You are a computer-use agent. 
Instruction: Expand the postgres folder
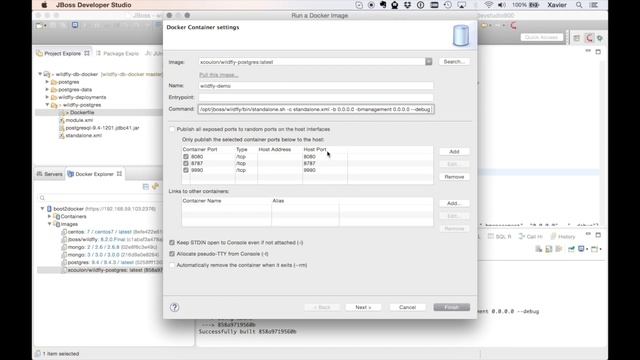point(47,82)
